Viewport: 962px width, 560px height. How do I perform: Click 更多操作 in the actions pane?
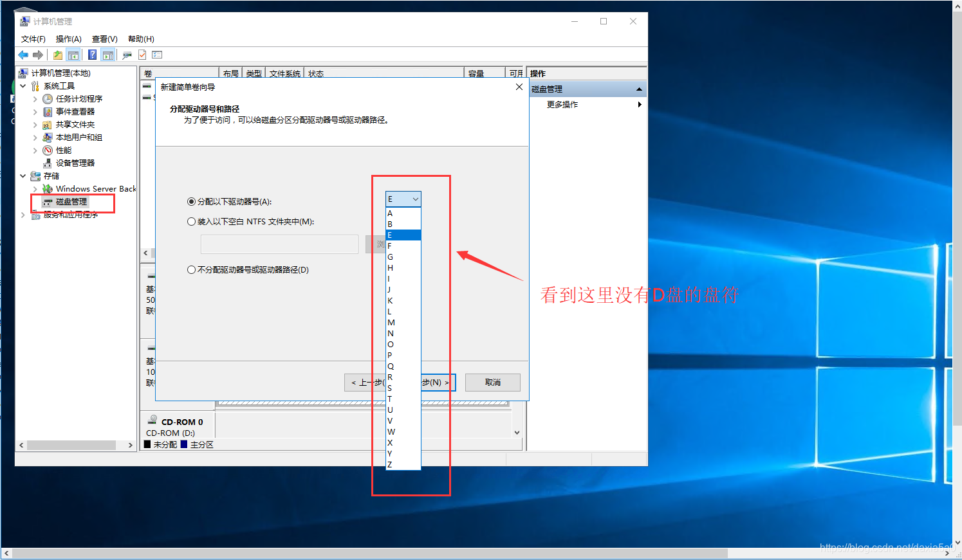tap(562, 105)
